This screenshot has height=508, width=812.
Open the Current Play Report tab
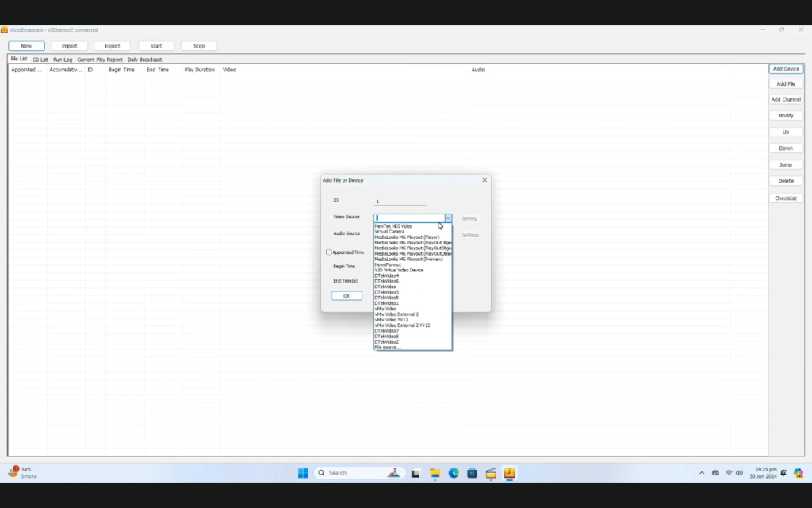[x=100, y=60]
